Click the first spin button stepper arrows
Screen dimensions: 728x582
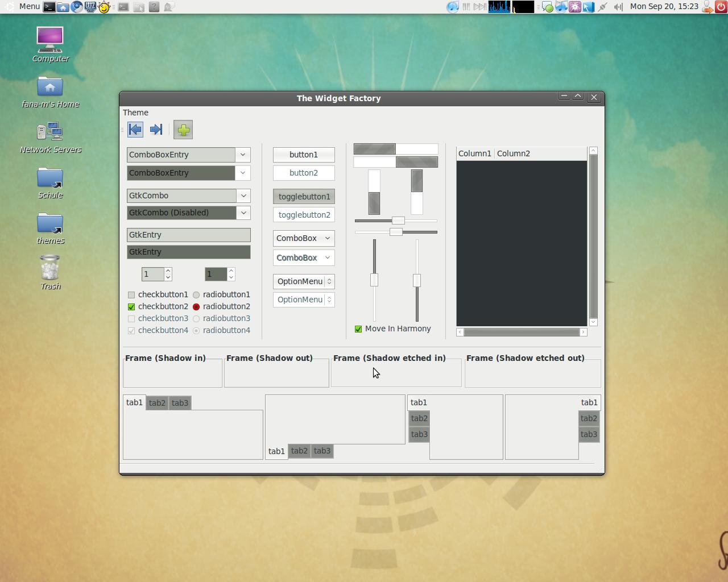coord(168,274)
